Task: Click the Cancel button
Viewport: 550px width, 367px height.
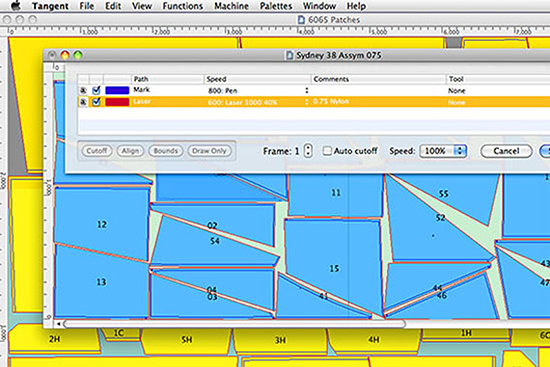Action: [506, 151]
